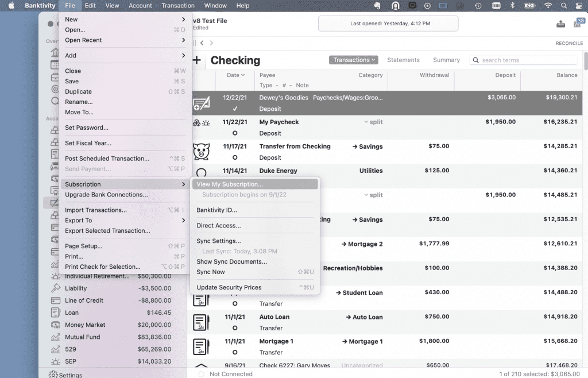Open Settings gear in sidebar
The image size is (588, 378).
[x=53, y=374]
